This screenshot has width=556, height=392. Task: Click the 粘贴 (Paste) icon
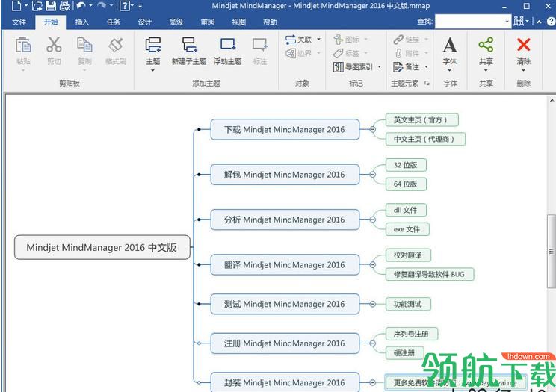pos(23,45)
